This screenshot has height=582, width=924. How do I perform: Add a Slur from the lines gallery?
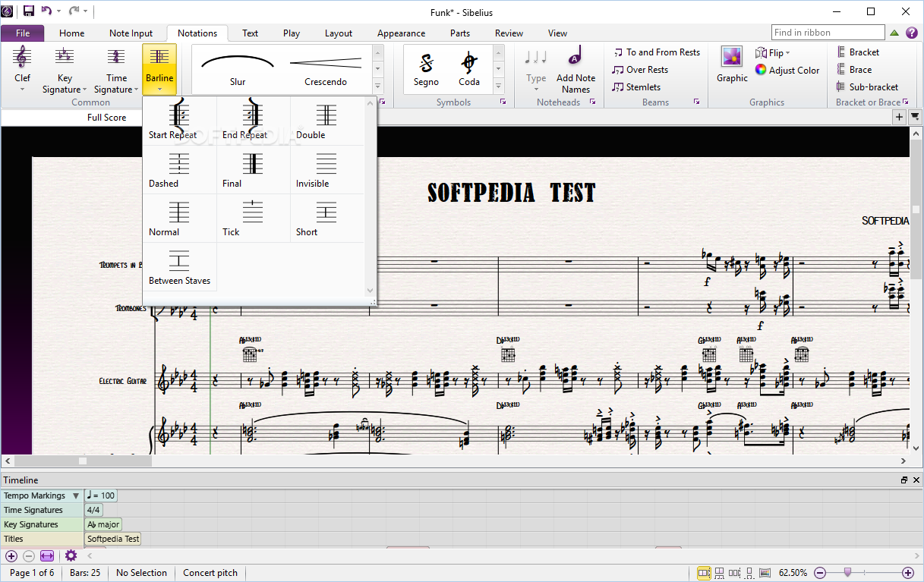pyautogui.click(x=238, y=69)
